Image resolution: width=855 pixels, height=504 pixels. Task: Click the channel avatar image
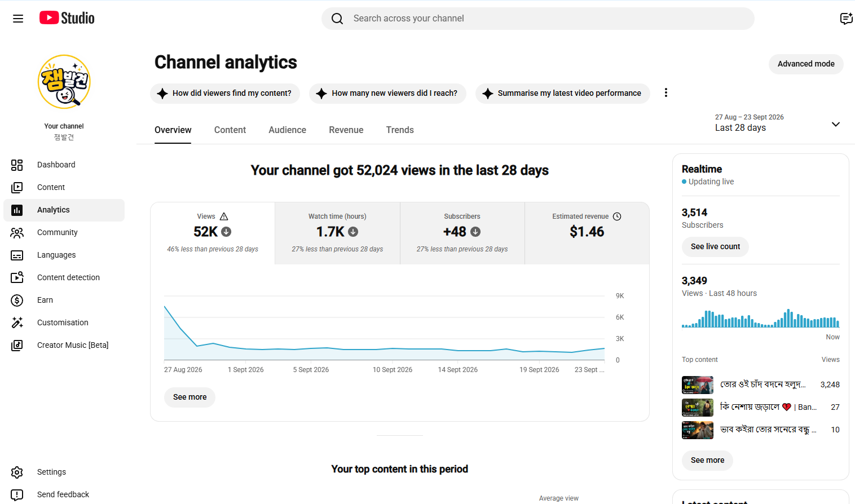coord(64,82)
